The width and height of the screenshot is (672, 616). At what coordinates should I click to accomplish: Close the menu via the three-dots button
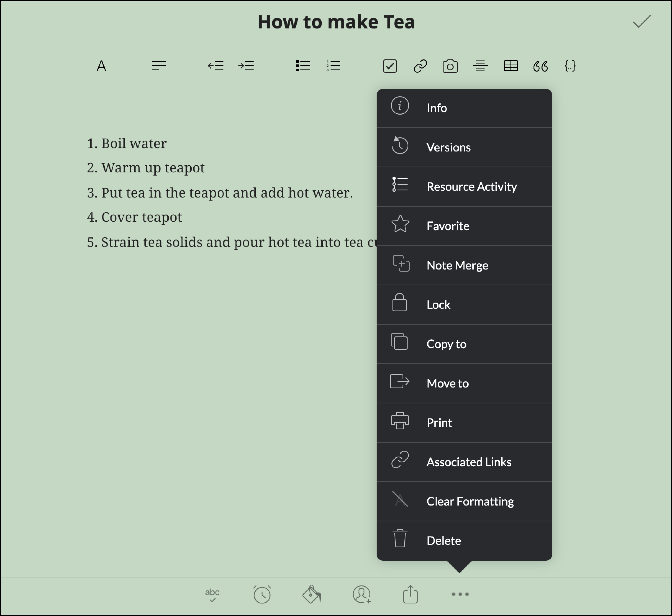pos(460,594)
